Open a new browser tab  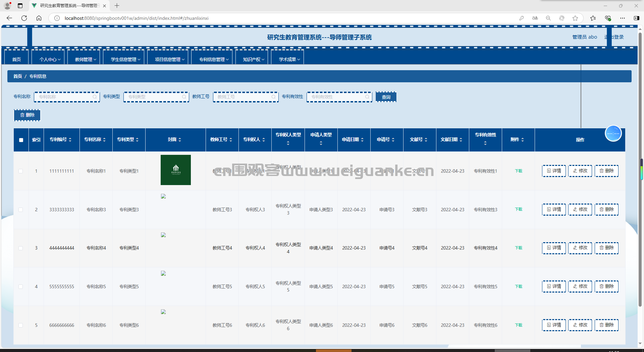[x=117, y=6]
